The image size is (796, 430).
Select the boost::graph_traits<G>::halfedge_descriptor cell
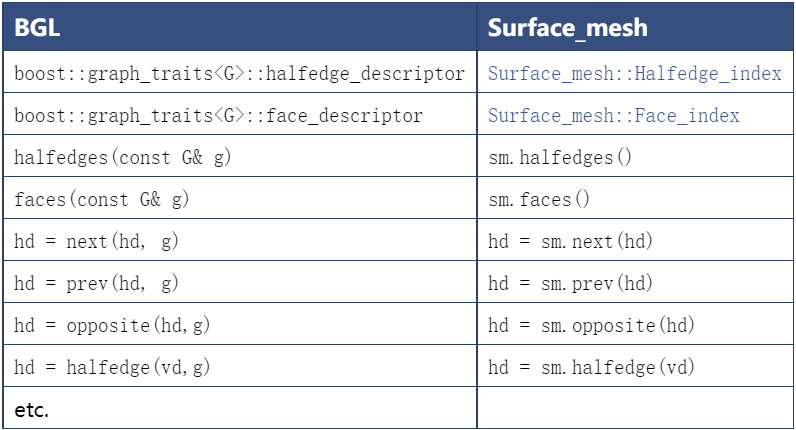[x=240, y=72]
